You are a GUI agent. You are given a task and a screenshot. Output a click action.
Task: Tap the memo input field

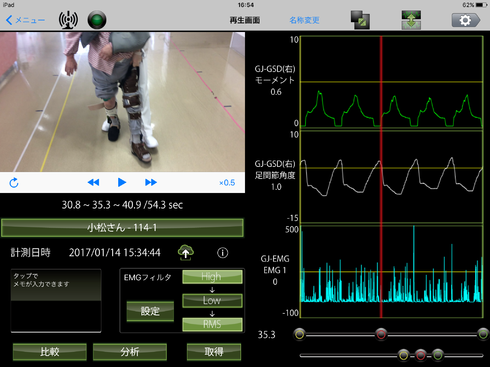(56, 301)
